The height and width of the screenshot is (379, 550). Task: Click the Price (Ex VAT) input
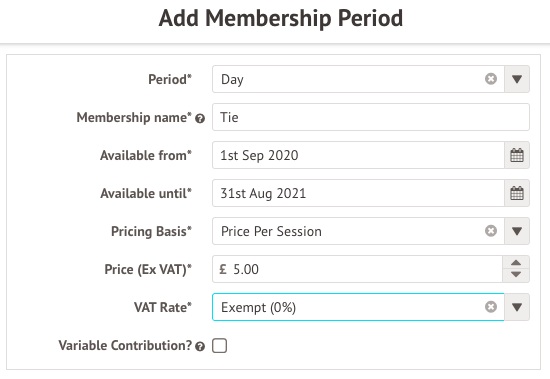(x=357, y=269)
